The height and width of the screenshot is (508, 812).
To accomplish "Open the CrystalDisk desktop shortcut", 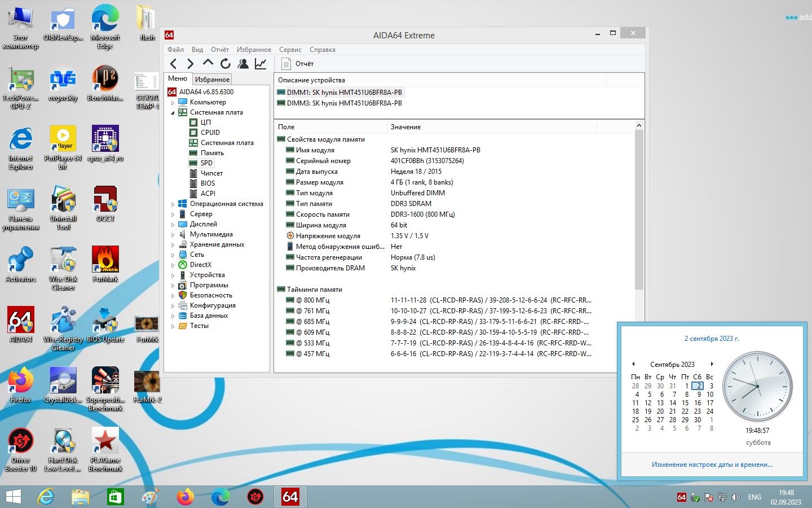I will coord(63,384).
